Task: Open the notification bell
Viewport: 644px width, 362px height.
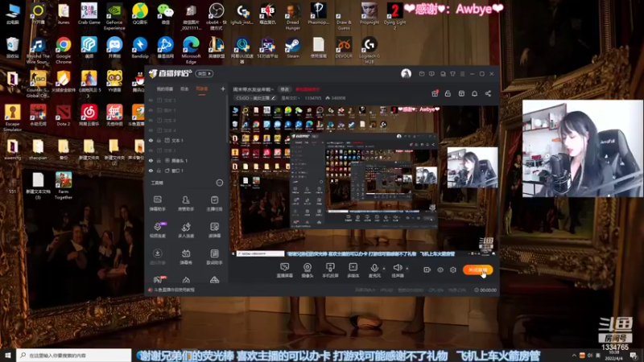Action: tap(474, 93)
